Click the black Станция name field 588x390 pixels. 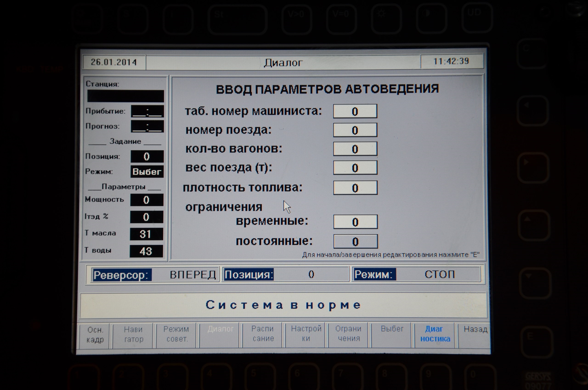(125, 96)
